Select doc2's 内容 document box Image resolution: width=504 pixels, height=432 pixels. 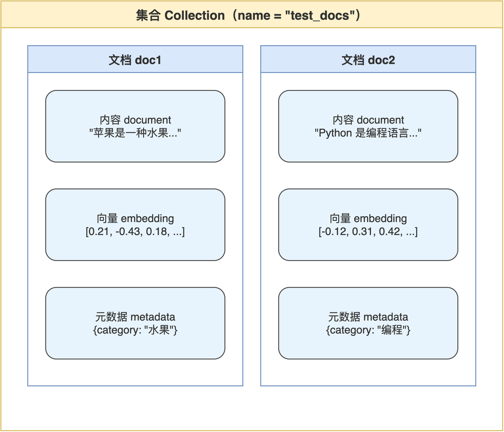pos(368,126)
